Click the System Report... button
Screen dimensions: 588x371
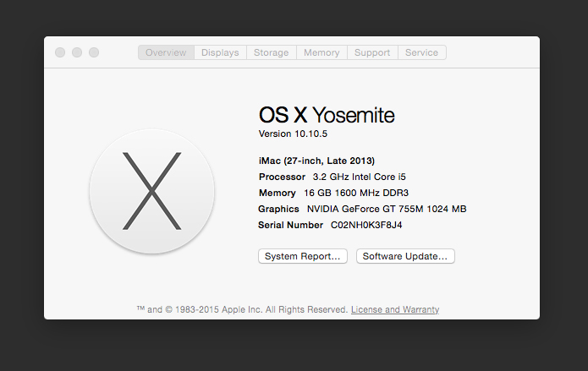pyautogui.click(x=303, y=256)
